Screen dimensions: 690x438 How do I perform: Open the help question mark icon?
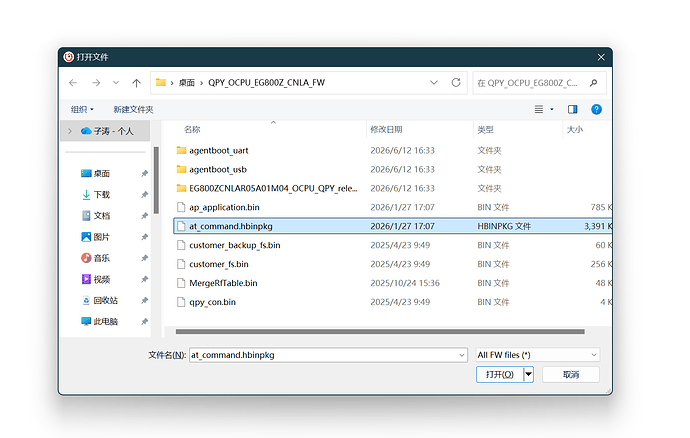point(596,109)
